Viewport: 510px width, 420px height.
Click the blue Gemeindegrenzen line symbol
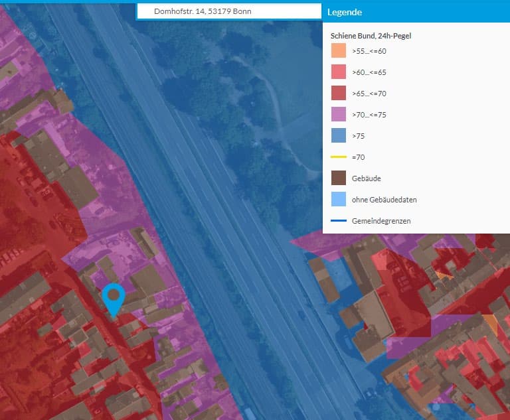339,220
